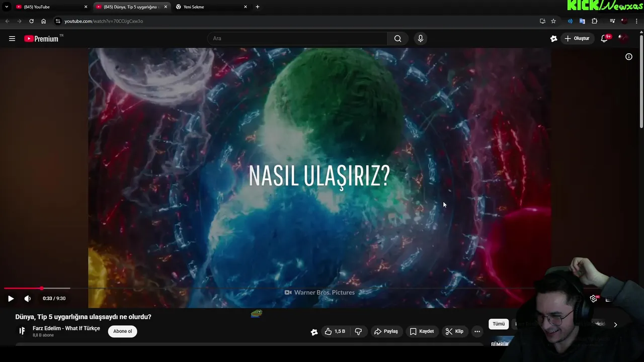Image resolution: width=644 pixels, height=362 pixels.
Task: Click the search magnifier button
Action: 397,39
